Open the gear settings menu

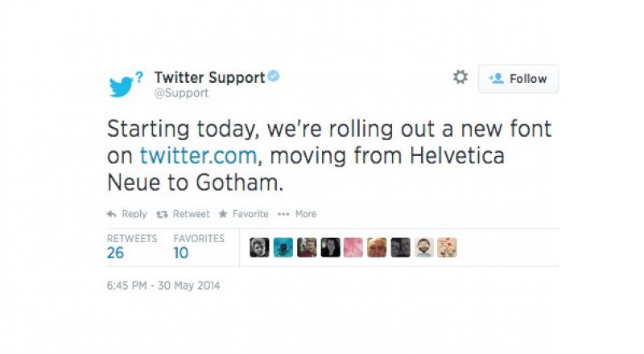pyautogui.click(x=460, y=77)
